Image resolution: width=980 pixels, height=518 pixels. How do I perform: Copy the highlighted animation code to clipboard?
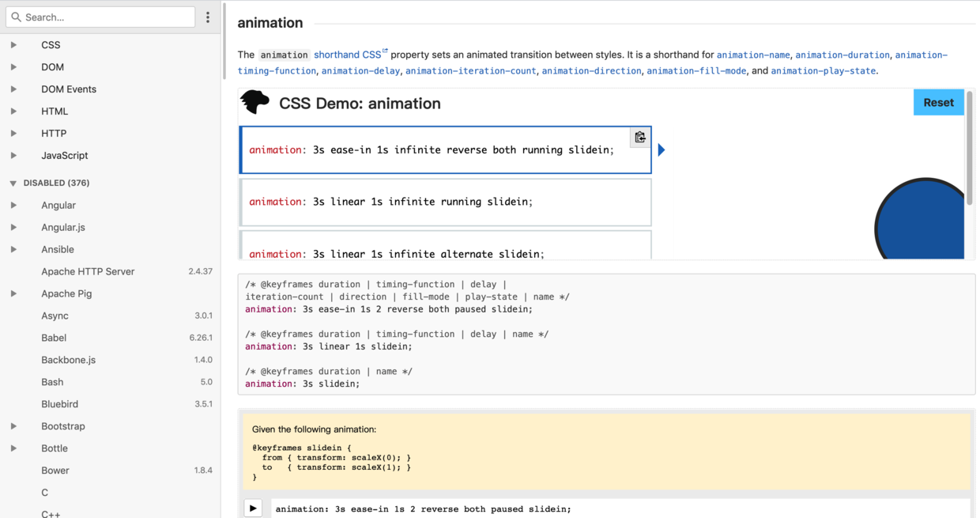639,137
